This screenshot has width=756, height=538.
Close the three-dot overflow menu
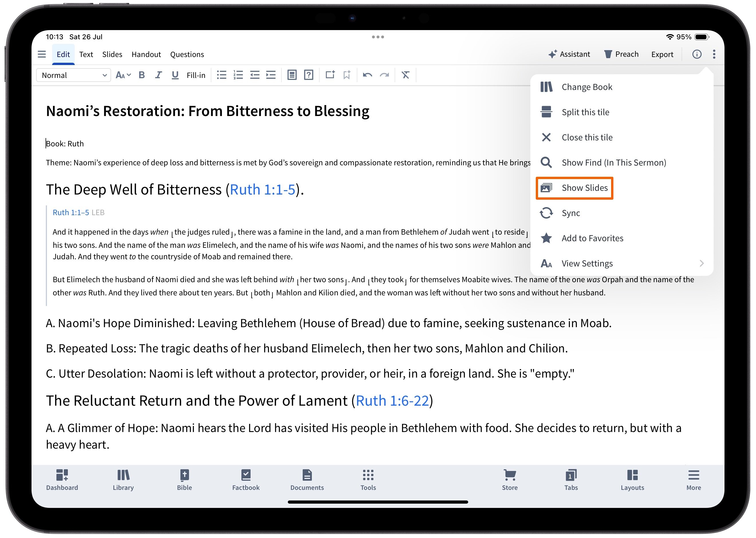[714, 54]
